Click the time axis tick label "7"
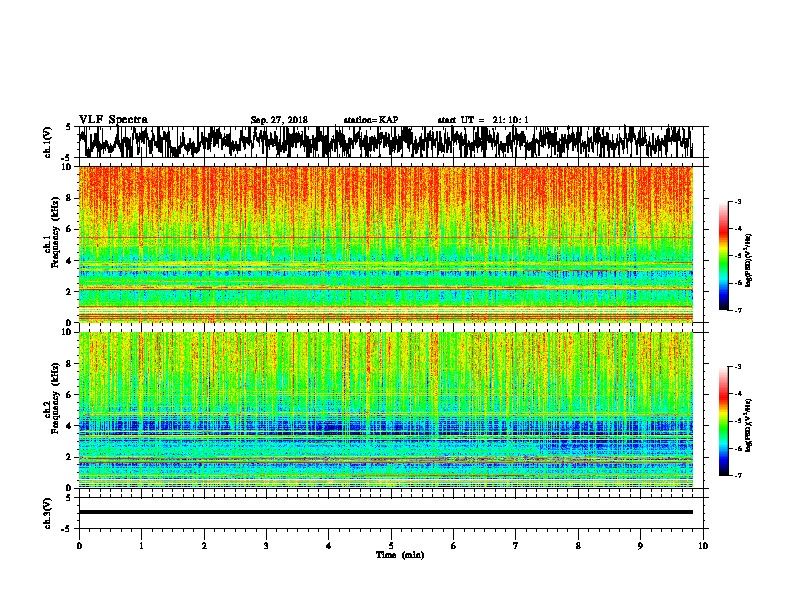Image resolution: width=792 pixels, height=612 pixels. [x=516, y=546]
